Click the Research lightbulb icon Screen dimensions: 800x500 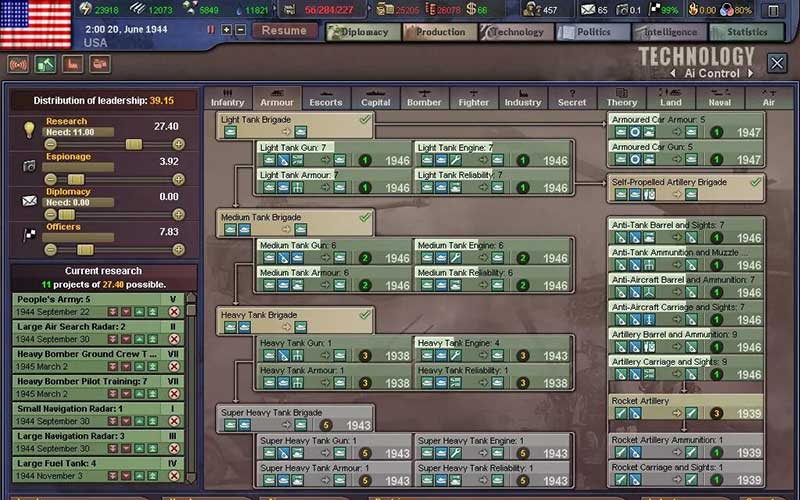point(29,128)
